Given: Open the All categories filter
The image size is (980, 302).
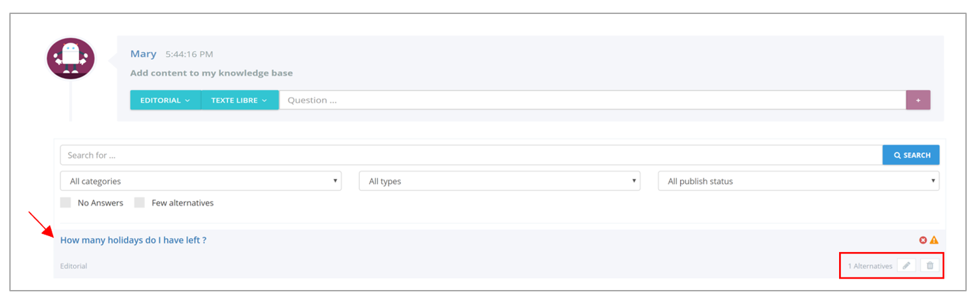Looking at the screenshot, I should [x=201, y=181].
